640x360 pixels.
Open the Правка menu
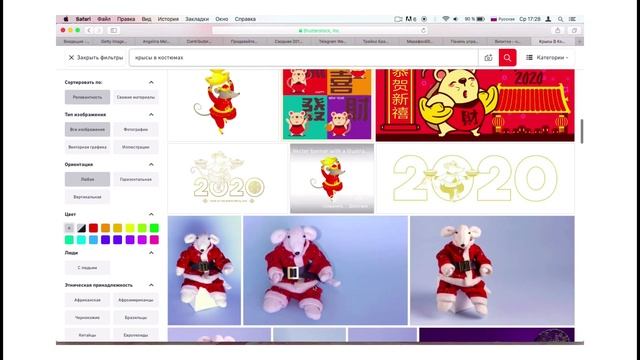coord(126,19)
